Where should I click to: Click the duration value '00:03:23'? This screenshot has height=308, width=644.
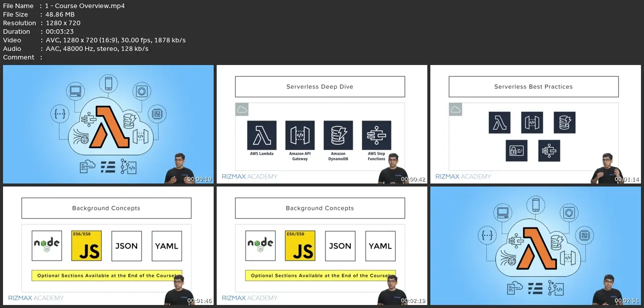[x=59, y=32]
